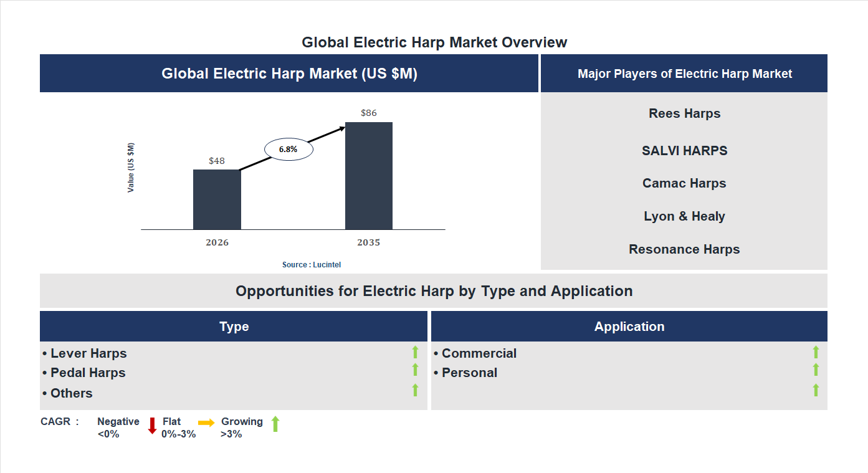Image resolution: width=868 pixels, height=473 pixels.
Task: Click the green growth arrow beside Pedal Harps
Action: coord(415,371)
